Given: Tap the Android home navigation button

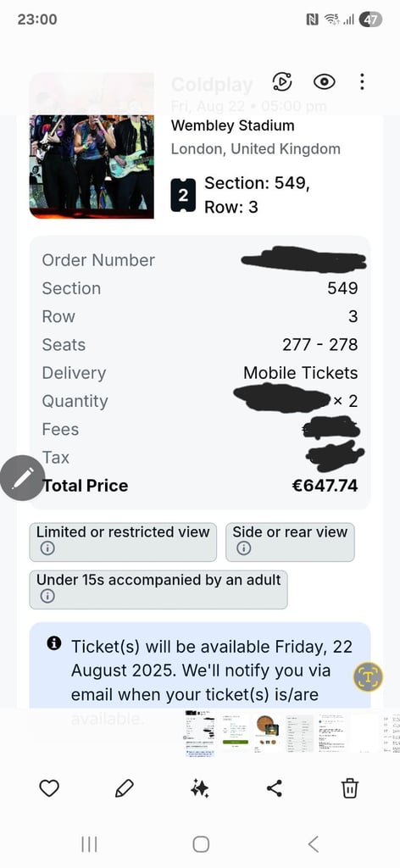Looking at the screenshot, I should [x=200, y=844].
